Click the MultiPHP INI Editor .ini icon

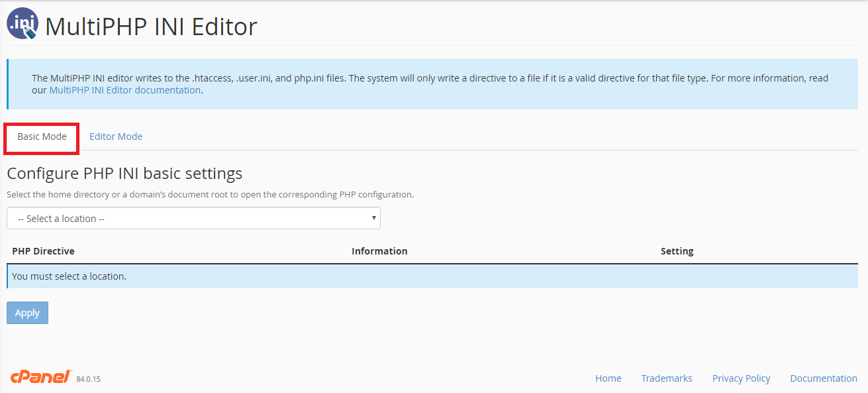23,25
